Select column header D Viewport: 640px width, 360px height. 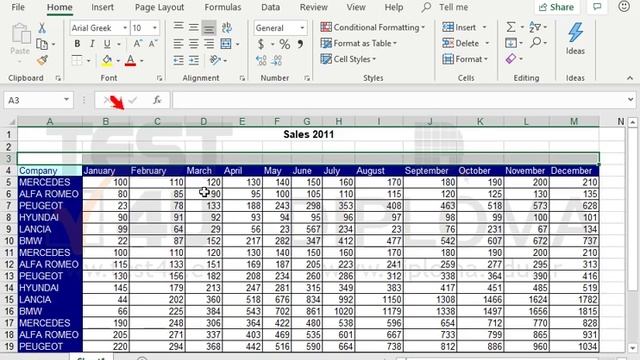(x=203, y=121)
